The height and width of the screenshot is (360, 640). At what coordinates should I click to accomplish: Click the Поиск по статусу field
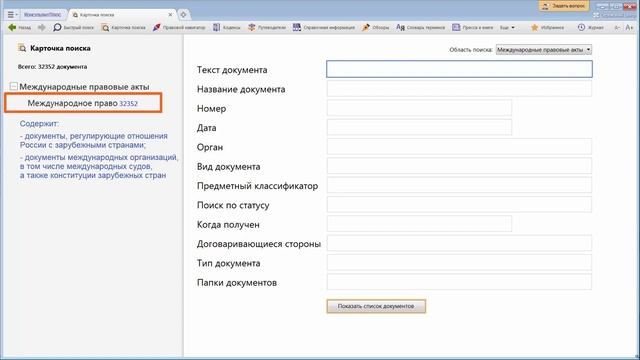[x=459, y=205]
